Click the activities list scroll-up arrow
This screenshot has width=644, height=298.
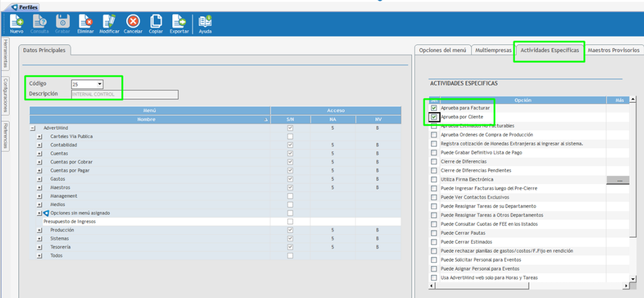633,99
